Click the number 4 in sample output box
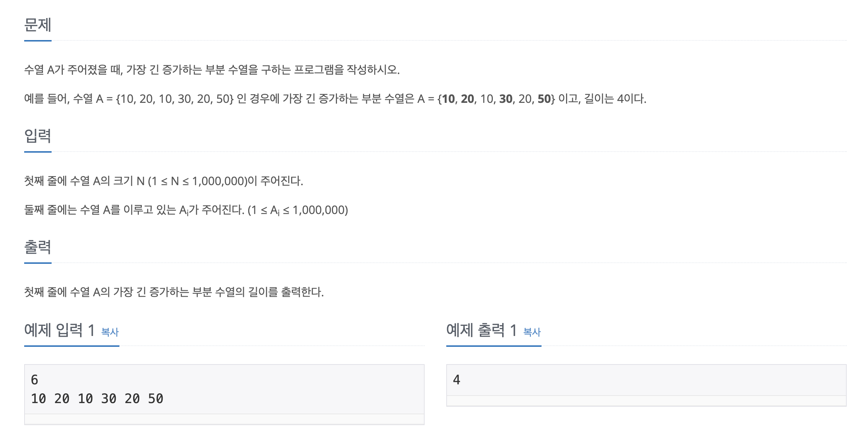Viewport: 868px width, 428px height. pyautogui.click(x=456, y=380)
